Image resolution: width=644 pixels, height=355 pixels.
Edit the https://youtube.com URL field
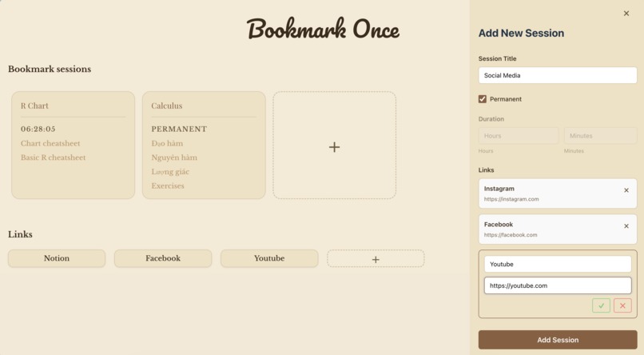tap(558, 285)
